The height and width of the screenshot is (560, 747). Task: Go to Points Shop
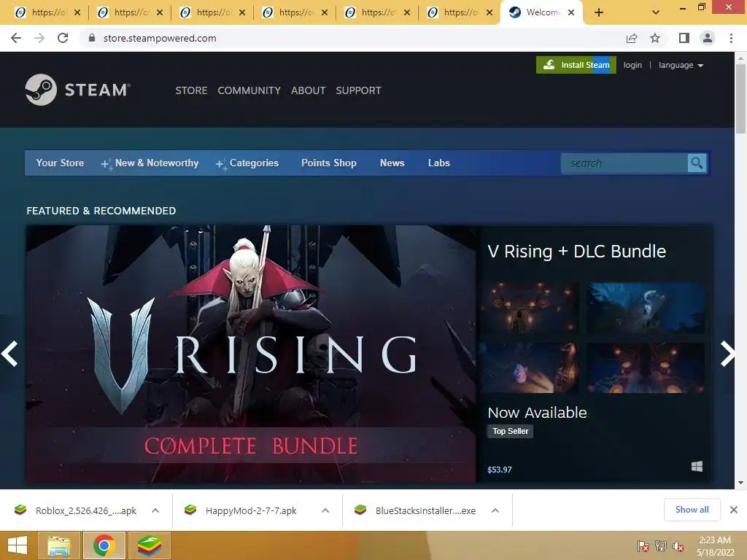coord(329,163)
